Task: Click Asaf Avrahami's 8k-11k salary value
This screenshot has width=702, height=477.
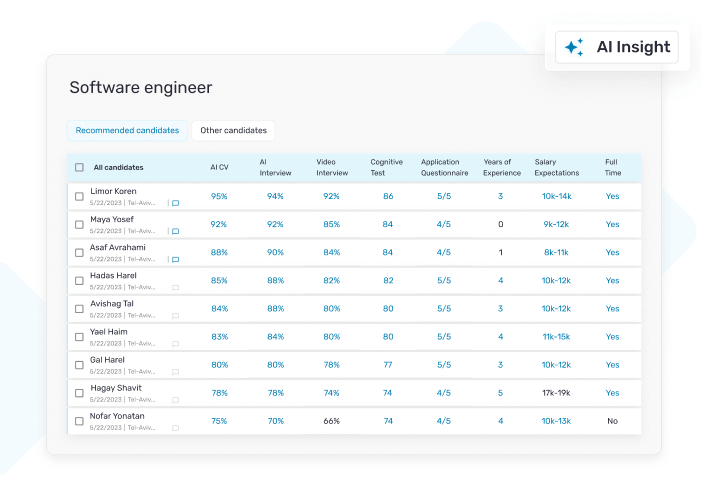Action: coord(556,253)
